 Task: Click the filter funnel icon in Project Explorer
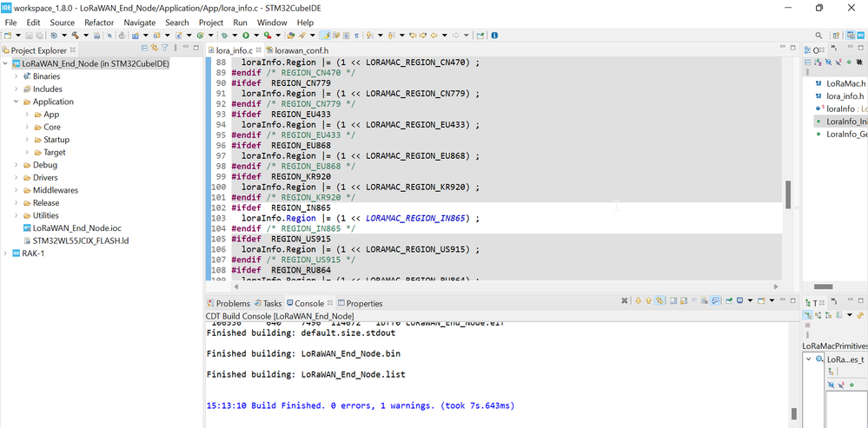point(164,48)
